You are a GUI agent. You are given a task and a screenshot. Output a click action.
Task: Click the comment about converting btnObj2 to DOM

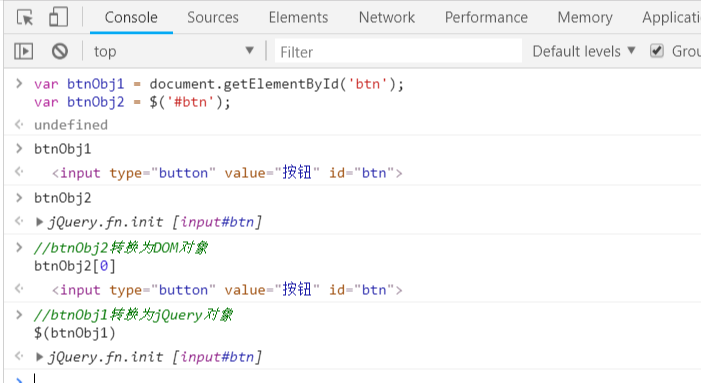[x=121, y=247]
